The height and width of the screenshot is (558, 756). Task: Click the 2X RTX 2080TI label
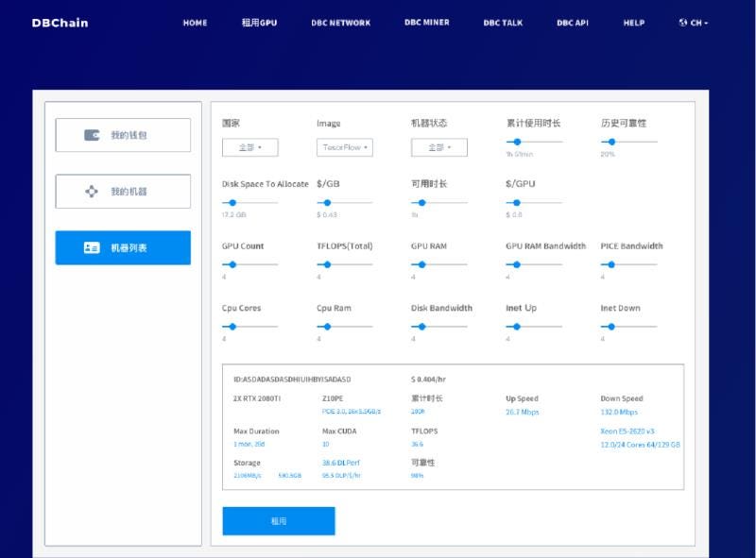(256, 398)
